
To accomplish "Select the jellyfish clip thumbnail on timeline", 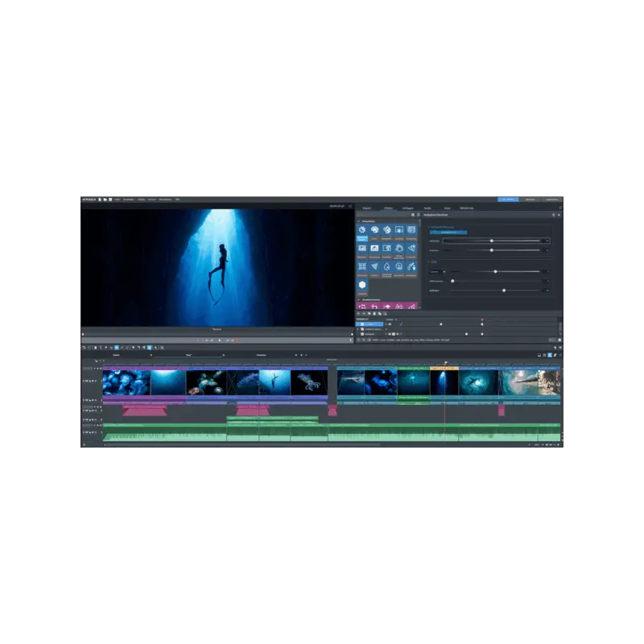I will 127,383.
